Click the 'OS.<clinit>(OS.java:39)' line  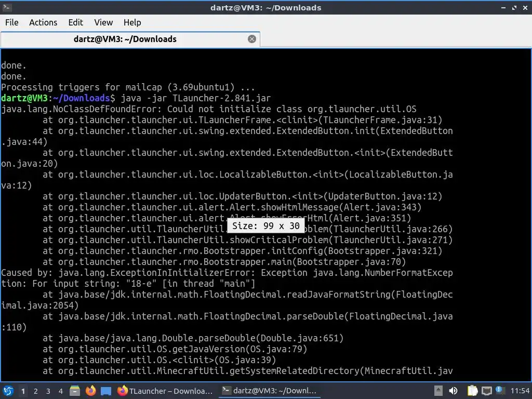pos(159,360)
